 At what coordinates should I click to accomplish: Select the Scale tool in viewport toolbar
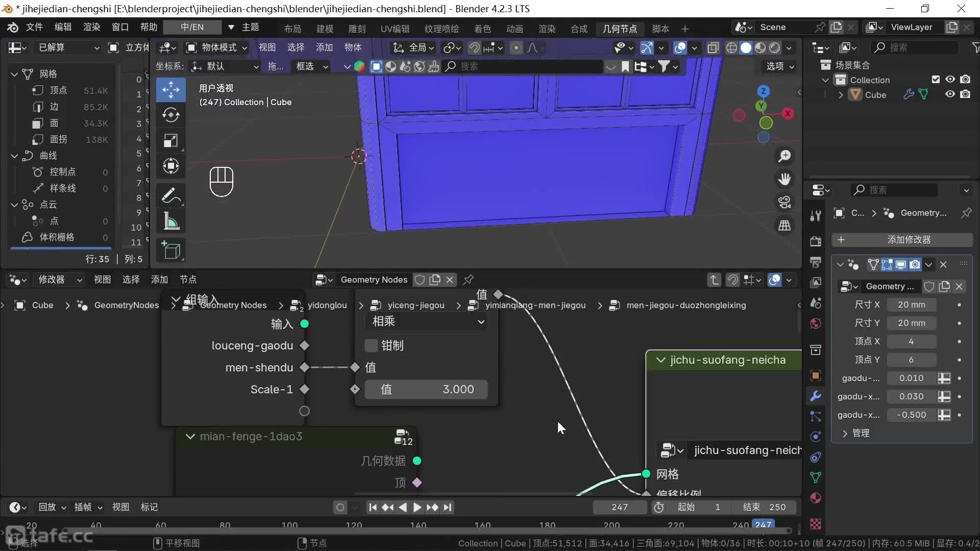coord(170,140)
